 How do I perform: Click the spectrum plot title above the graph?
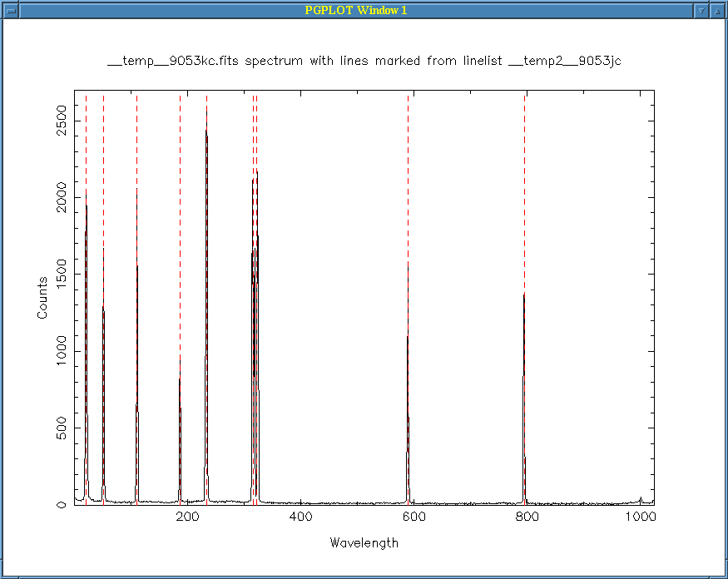tap(364, 62)
